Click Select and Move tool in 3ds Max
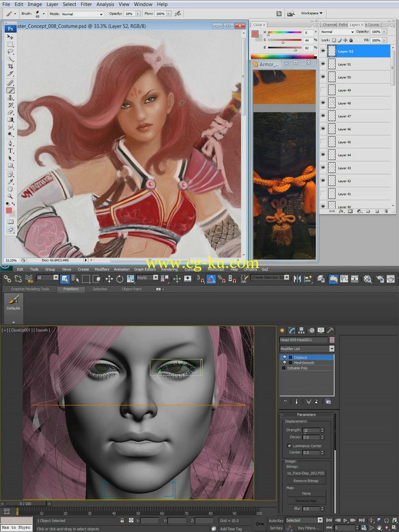This screenshot has height=532, width=399. point(109,279)
